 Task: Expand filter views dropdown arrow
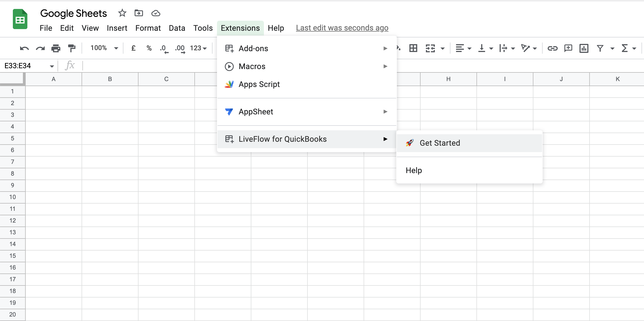point(612,49)
